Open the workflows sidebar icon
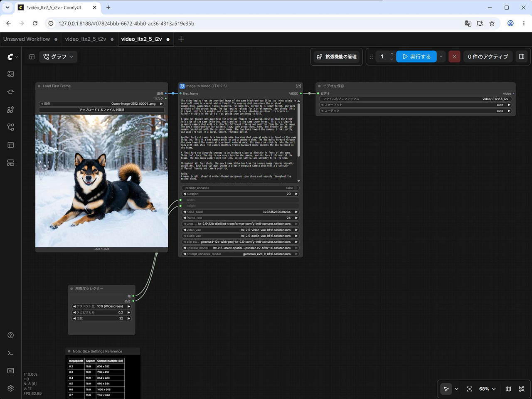The height and width of the screenshot is (399, 532). 11,127
